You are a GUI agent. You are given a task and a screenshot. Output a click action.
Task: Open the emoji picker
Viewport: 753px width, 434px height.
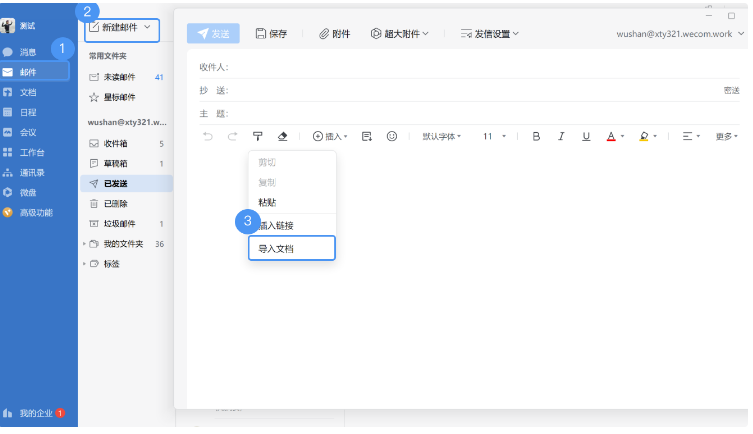pos(392,136)
